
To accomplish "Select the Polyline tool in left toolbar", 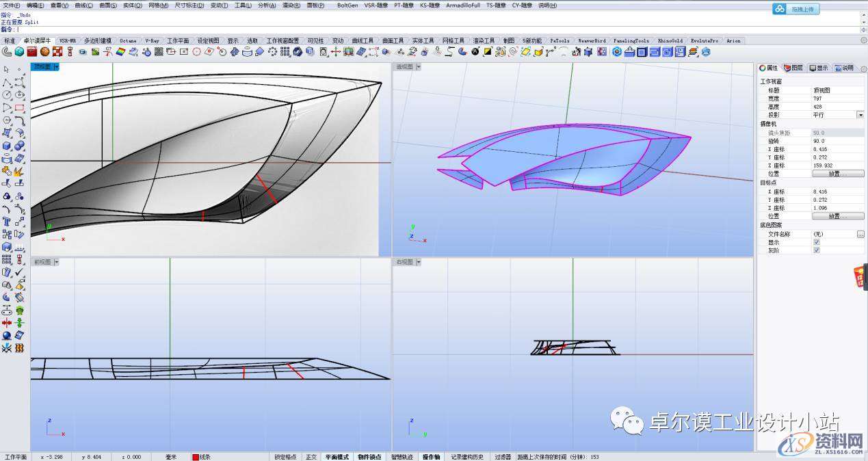I will tap(7, 82).
